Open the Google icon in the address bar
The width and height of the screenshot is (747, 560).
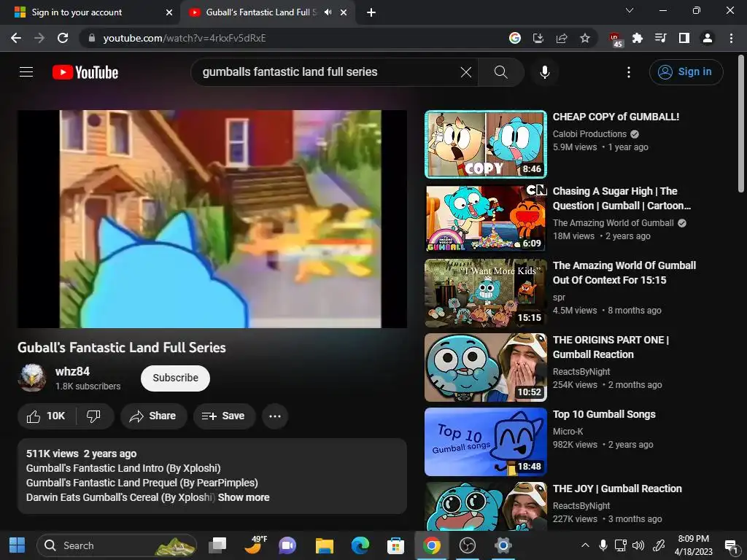515,38
